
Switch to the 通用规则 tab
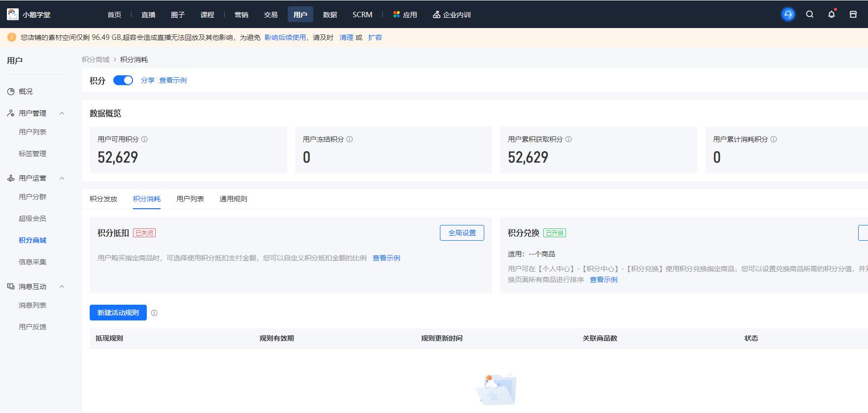tap(233, 199)
